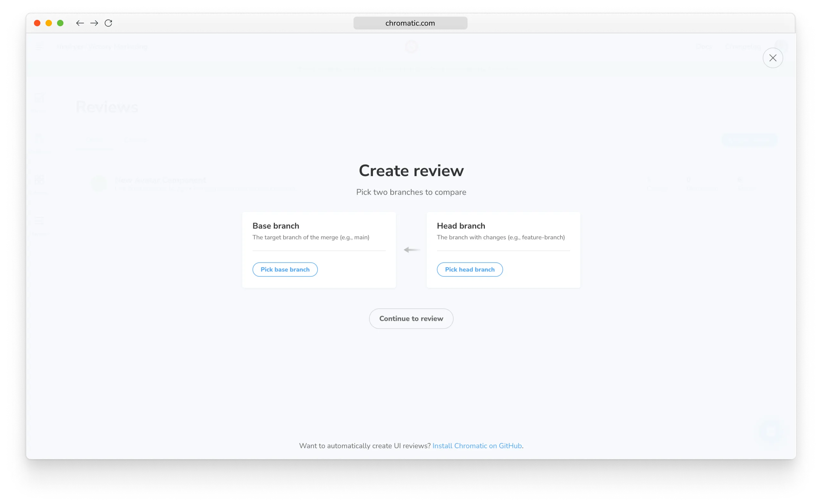Dismiss the Create review dialog
The height and width of the screenshot is (504, 821).
[773, 58]
